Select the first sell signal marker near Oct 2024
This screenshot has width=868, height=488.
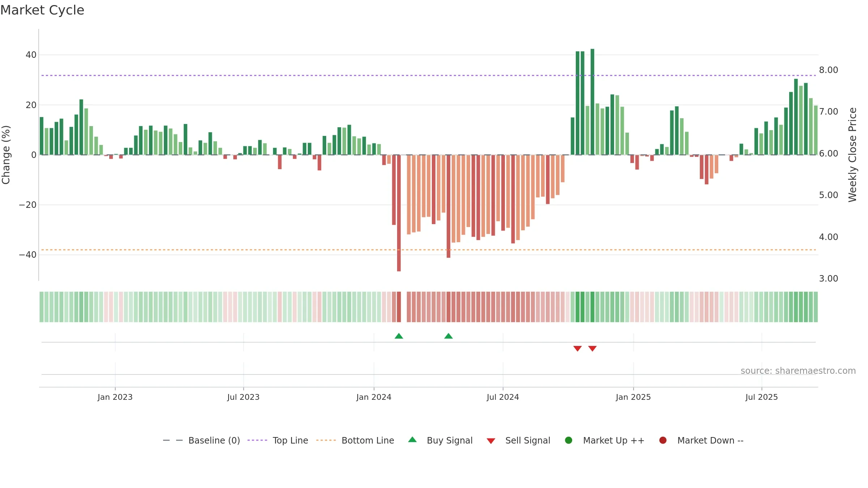(x=578, y=348)
